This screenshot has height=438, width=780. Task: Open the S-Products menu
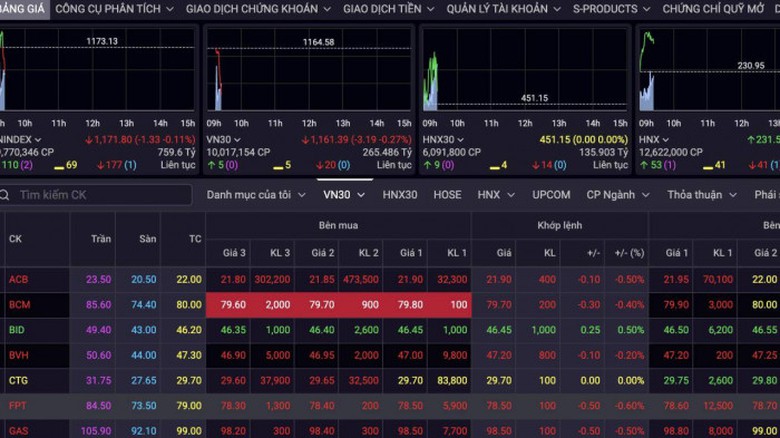pos(611,9)
